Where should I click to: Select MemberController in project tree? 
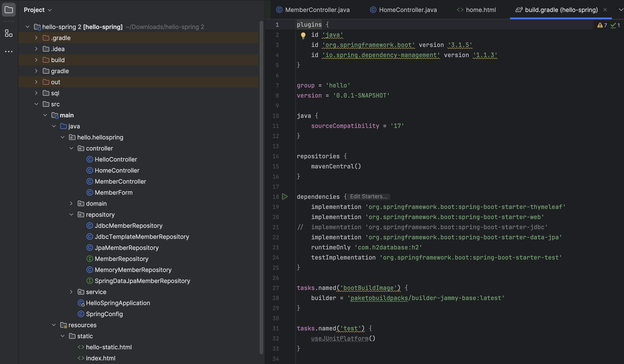click(120, 182)
